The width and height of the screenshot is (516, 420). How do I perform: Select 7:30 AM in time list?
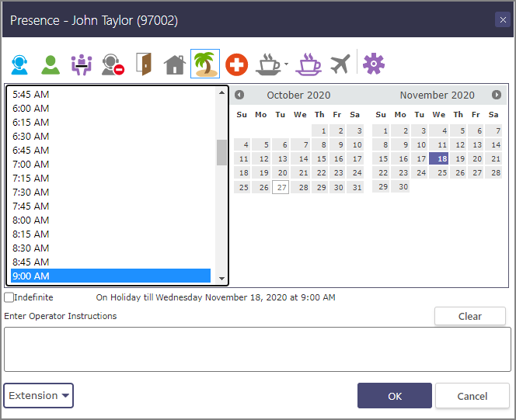pyautogui.click(x=110, y=193)
